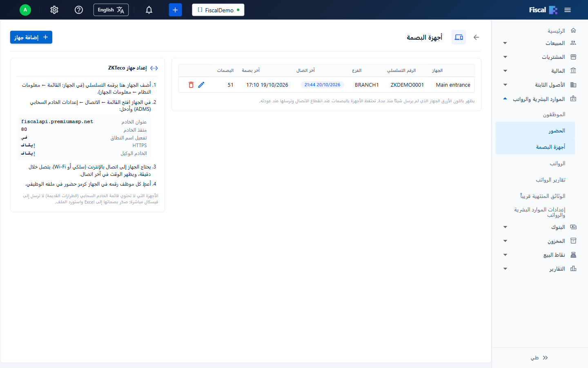
Task: Click the server port value 80
Action: click(x=24, y=129)
